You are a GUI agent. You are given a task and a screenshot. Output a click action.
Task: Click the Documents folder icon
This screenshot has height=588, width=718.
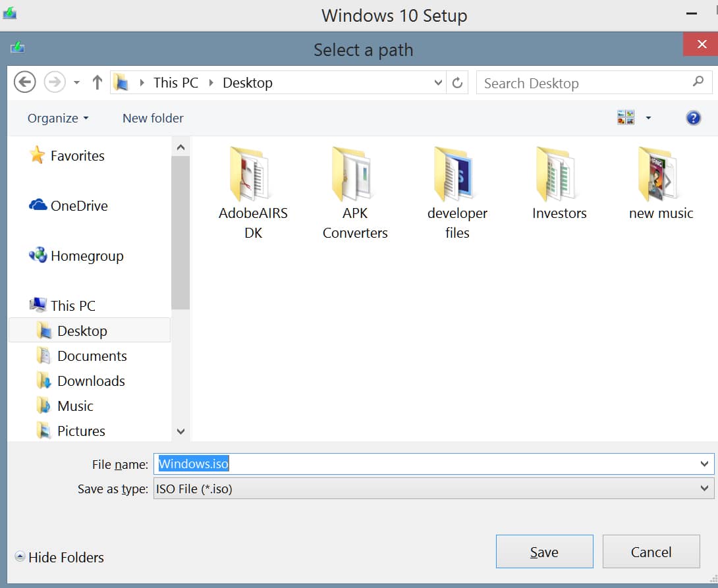[44, 356]
